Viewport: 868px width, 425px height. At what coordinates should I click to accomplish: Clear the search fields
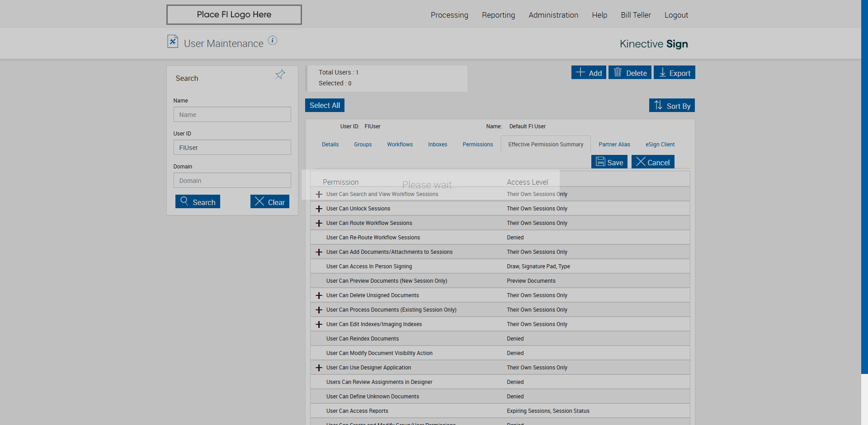pyautogui.click(x=270, y=201)
